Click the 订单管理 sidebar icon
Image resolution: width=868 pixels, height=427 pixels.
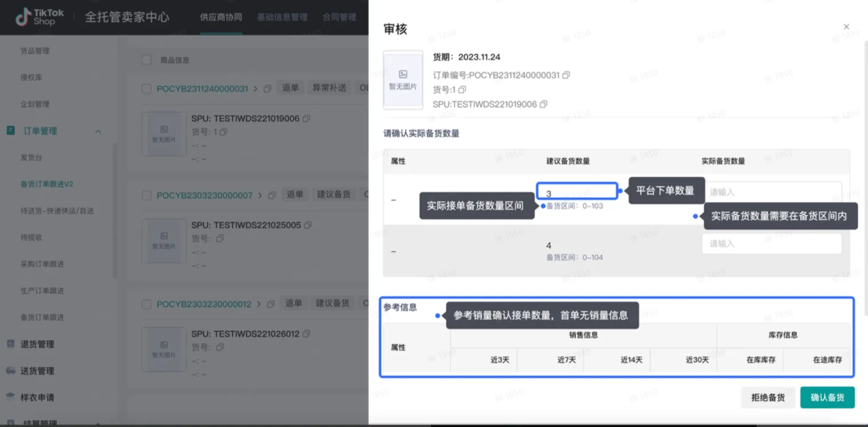pyautogui.click(x=10, y=131)
